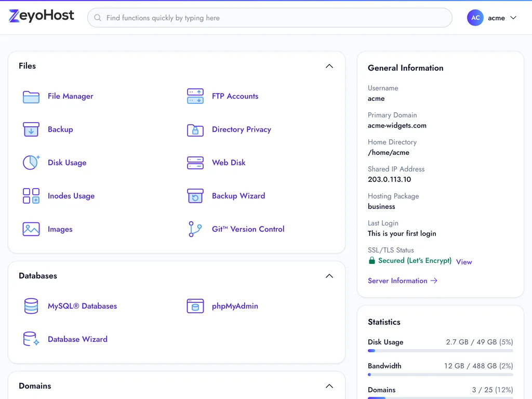
Task: Click the FTP Accounts transfer icon
Action: pyautogui.click(x=195, y=96)
